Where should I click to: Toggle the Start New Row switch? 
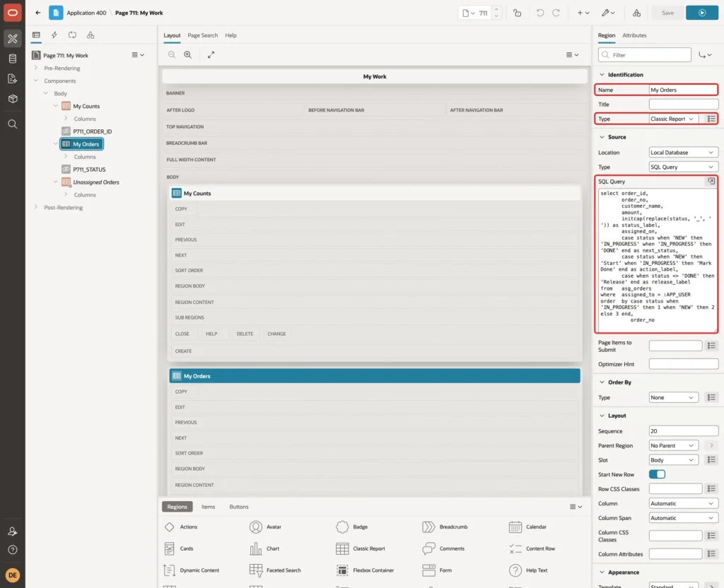coord(657,474)
